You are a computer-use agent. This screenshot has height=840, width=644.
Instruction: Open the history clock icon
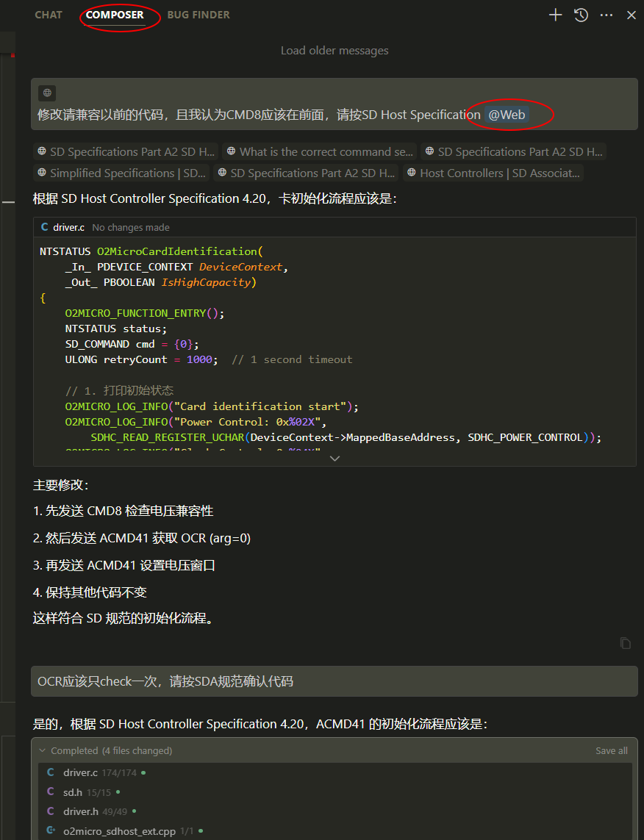point(582,15)
